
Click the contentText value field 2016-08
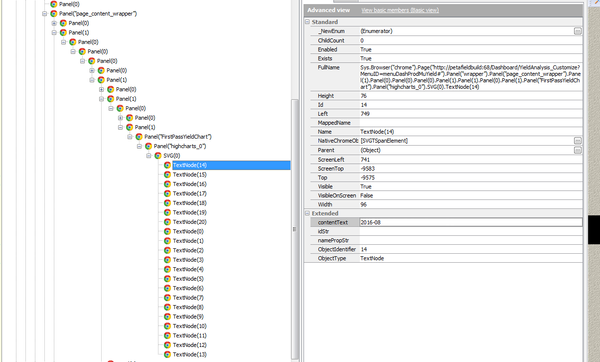pos(471,222)
